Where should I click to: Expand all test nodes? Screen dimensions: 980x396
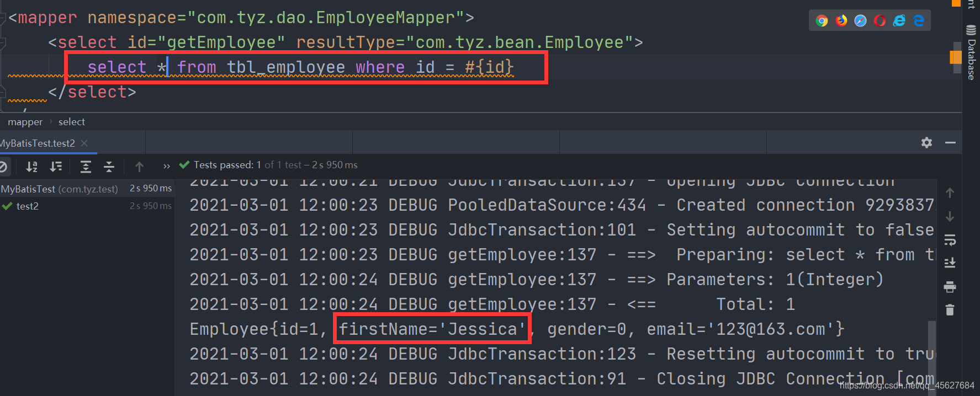point(86,167)
